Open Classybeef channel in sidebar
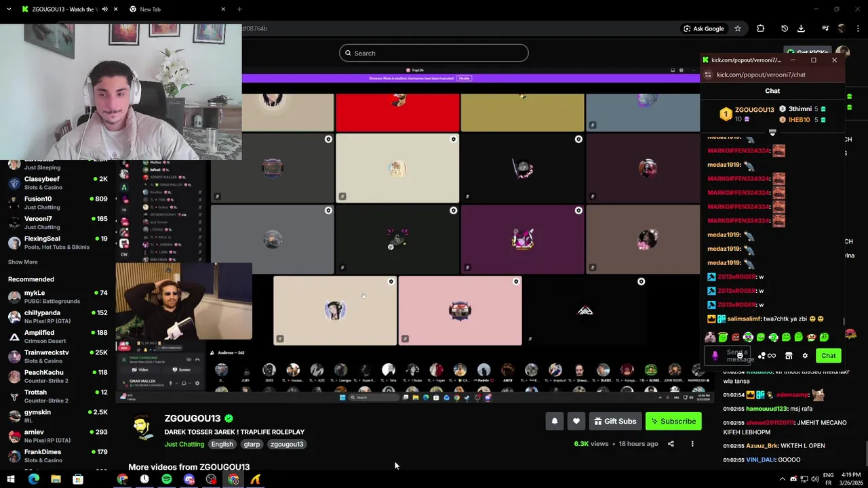This screenshot has height=488, width=868. click(58, 183)
